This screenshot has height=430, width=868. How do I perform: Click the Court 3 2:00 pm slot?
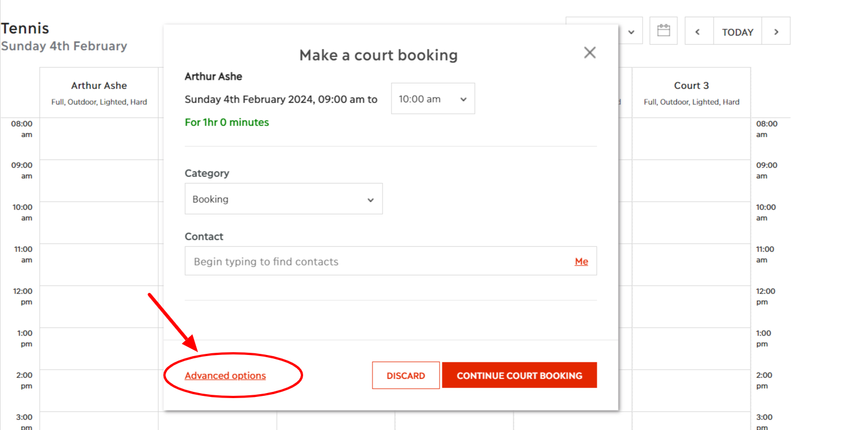point(691,390)
